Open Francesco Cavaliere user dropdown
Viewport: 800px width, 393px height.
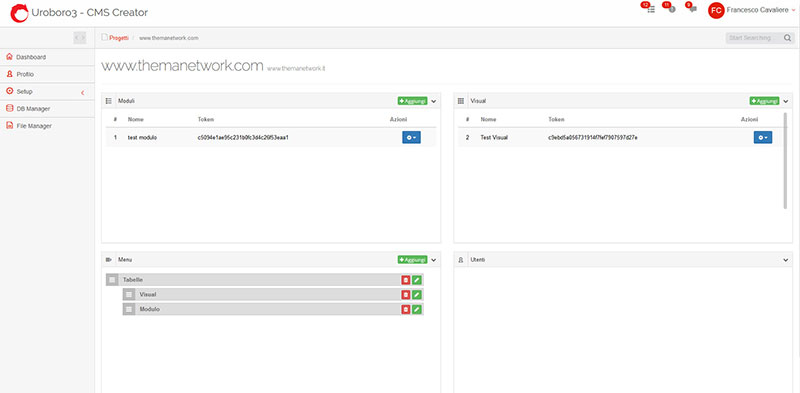[x=761, y=10]
